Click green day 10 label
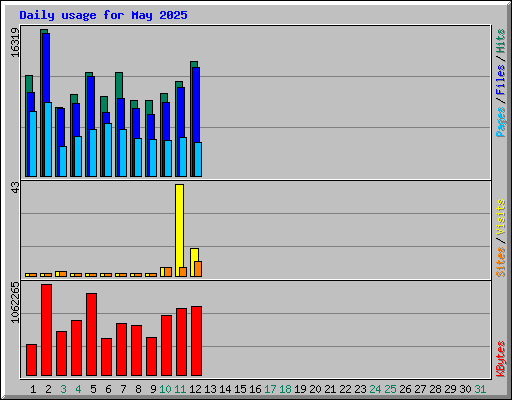This screenshot has height=400, width=512. point(165,389)
